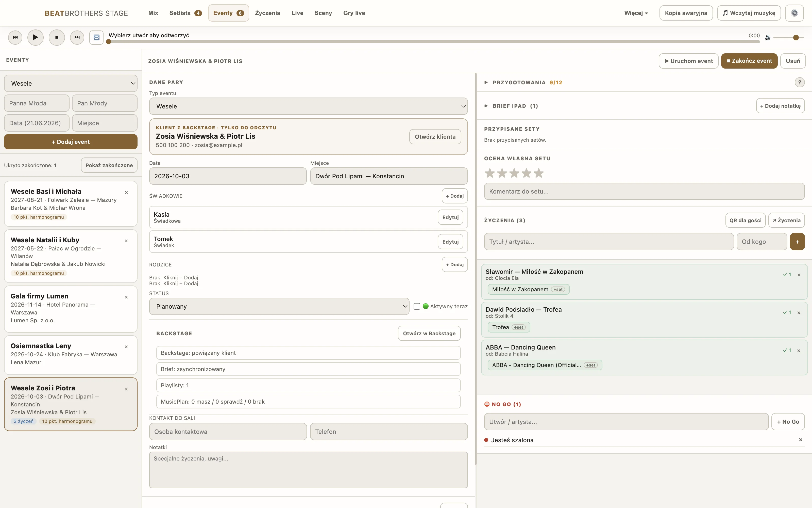Click Zakończ event button
The width and height of the screenshot is (812, 508).
749,61
